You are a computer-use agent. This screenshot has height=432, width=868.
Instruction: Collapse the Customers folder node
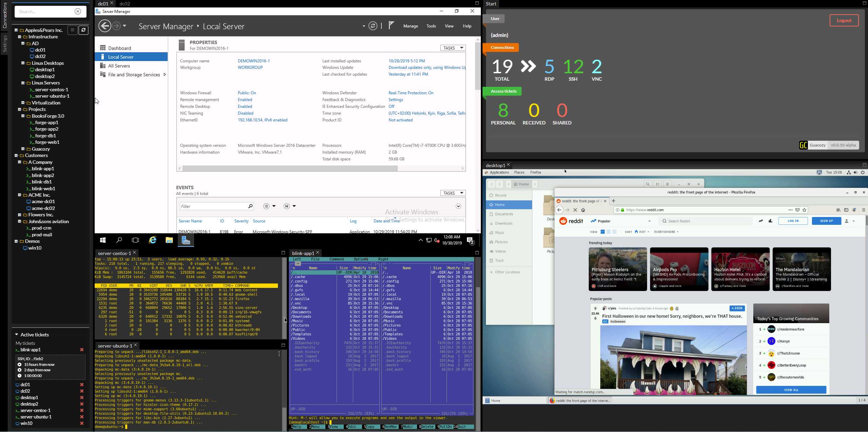[x=16, y=156]
